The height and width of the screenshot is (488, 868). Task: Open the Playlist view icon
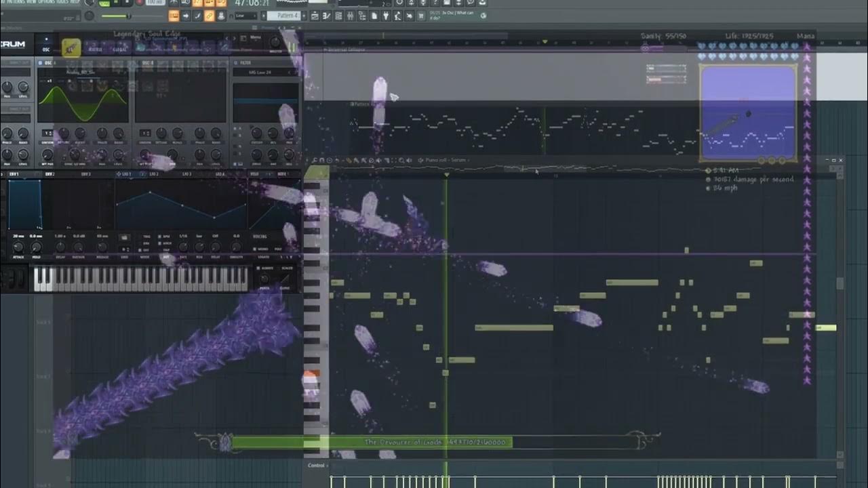[315, 16]
